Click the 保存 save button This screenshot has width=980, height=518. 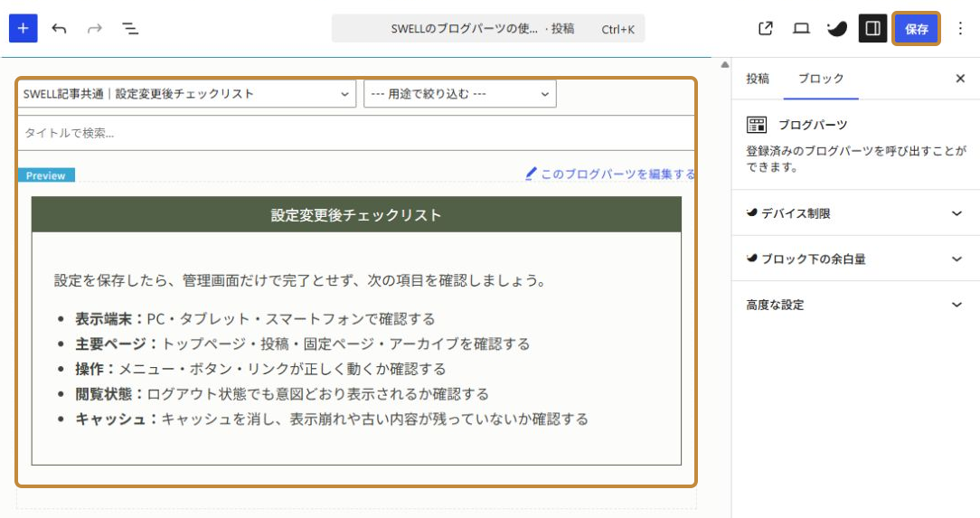click(916, 29)
